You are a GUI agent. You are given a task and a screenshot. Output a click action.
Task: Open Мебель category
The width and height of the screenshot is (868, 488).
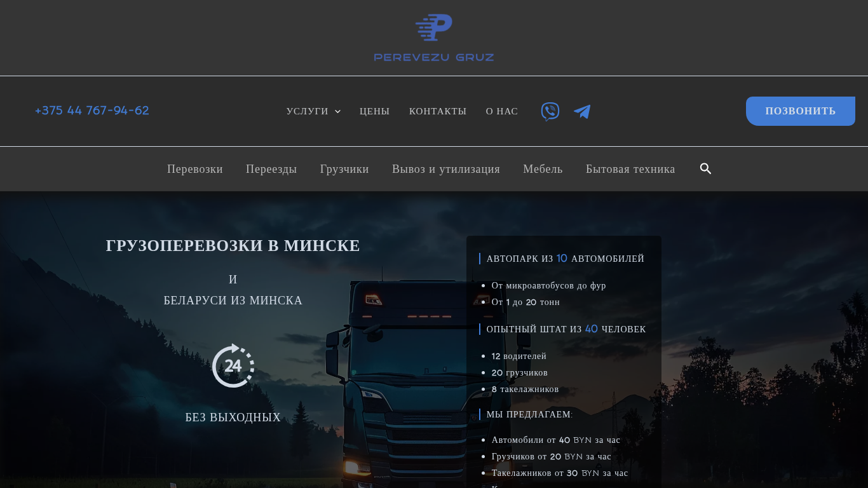pos(543,169)
